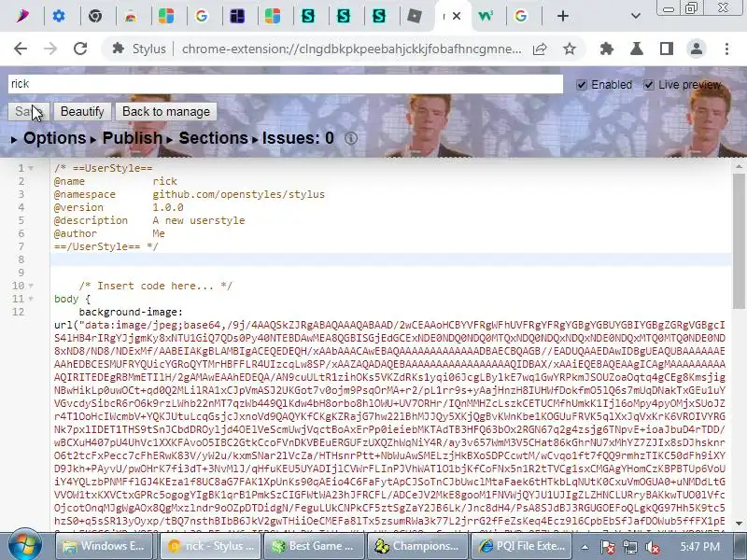Viewport: 747px width, 560px height.
Task: Place cursor on empty line 8
Action: coord(390,259)
